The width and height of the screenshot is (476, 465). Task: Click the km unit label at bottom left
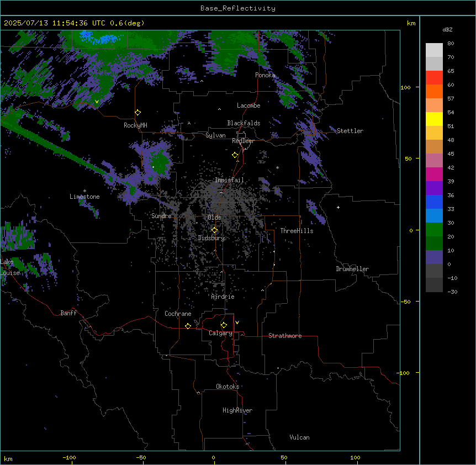(x=8, y=458)
